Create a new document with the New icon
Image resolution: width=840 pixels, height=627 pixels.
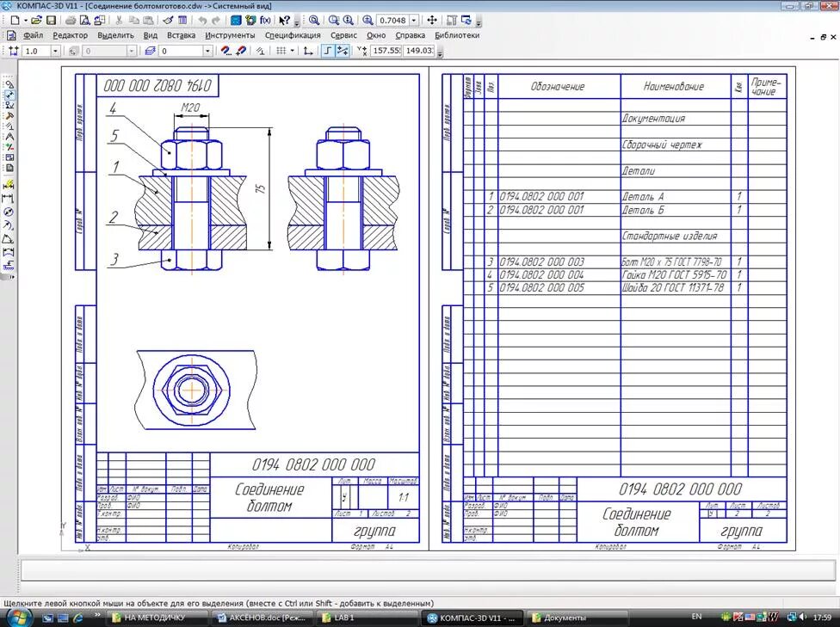click(15, 21)
